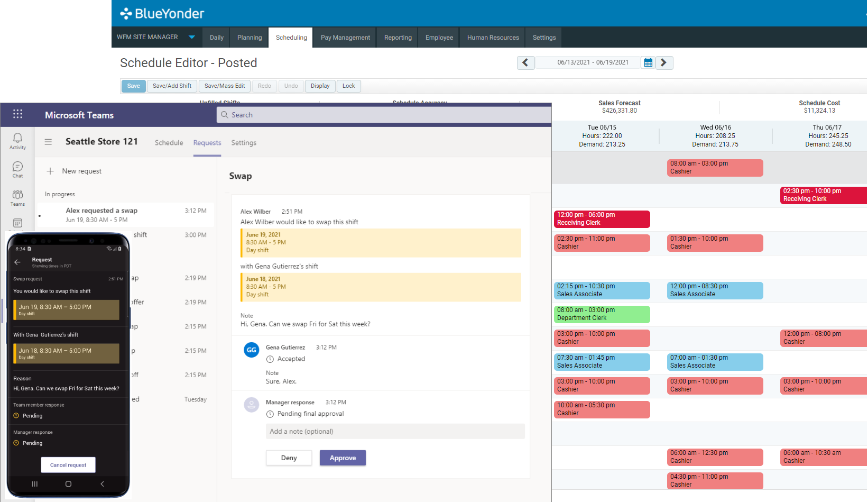Viewport: 868px width, 502px height.
Task: Click the plus icon for New request
Action: [x=50, y=171]
